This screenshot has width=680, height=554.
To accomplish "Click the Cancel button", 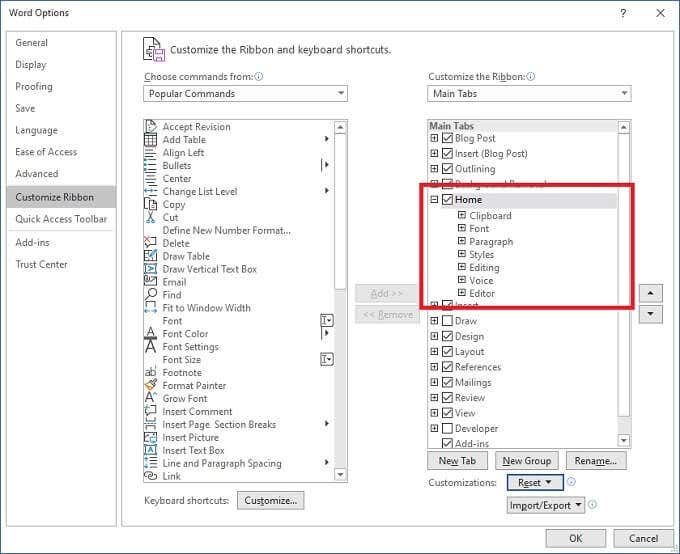I will pyautogui.click(x=644, y=538).
